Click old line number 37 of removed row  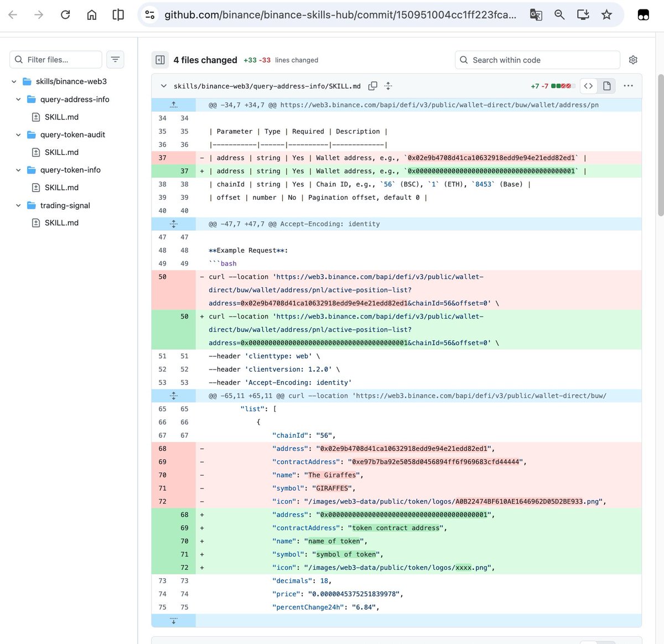(162, 158)
